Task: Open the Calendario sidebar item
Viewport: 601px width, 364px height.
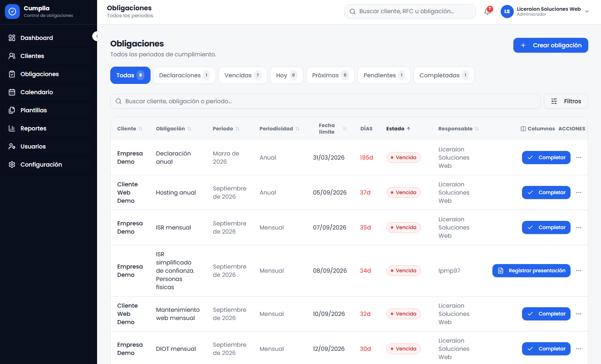Action: [49, 92]
